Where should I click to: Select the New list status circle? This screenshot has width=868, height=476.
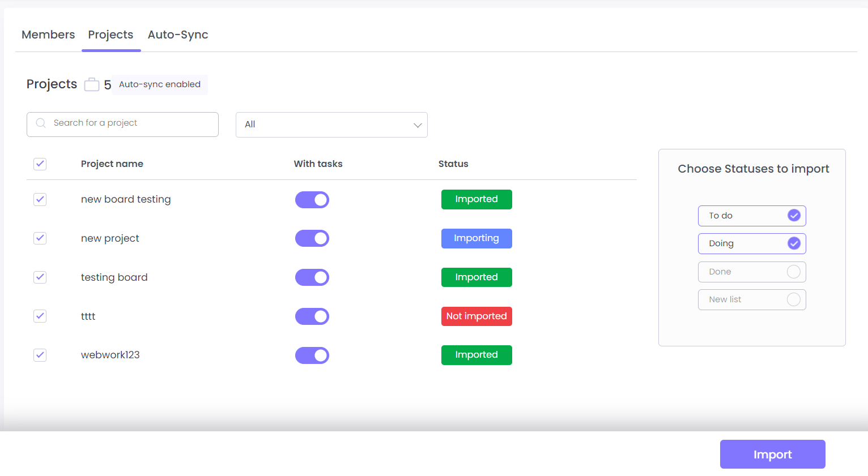794,299
